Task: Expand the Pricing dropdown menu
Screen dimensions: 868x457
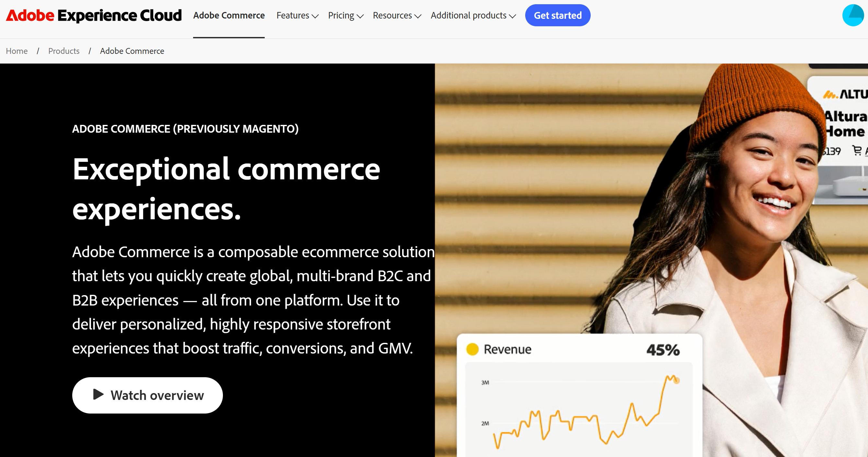Action: [346, 16]
